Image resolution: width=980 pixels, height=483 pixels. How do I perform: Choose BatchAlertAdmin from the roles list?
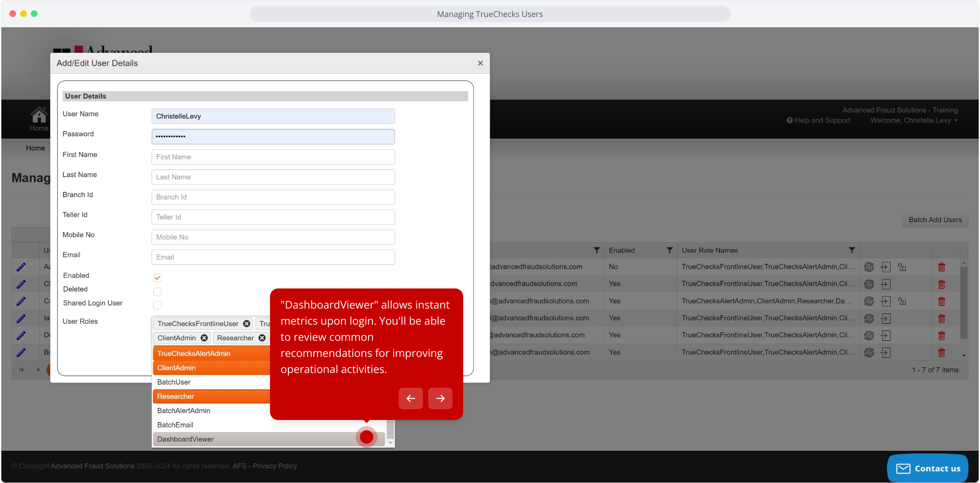click(x=211, y=411)
